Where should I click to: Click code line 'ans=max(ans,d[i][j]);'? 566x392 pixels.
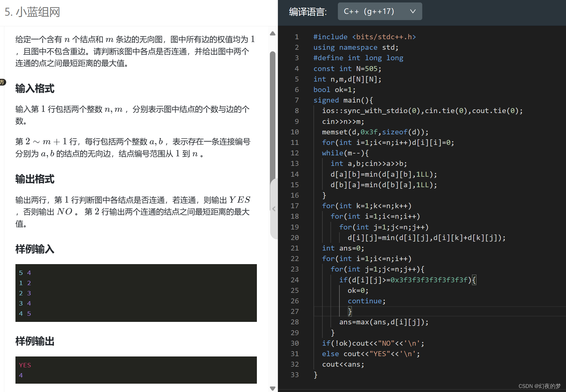coord(384,322)
